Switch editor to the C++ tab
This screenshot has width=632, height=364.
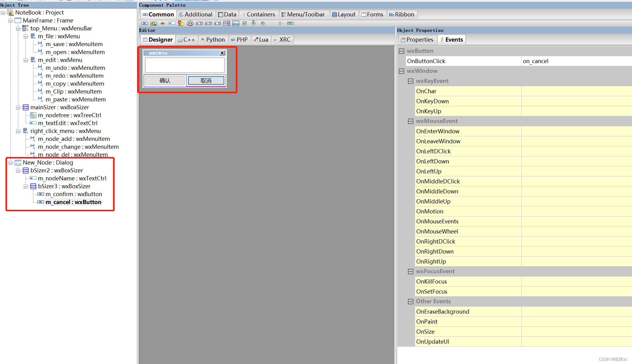pyautogui.click(x=187, y=39)
